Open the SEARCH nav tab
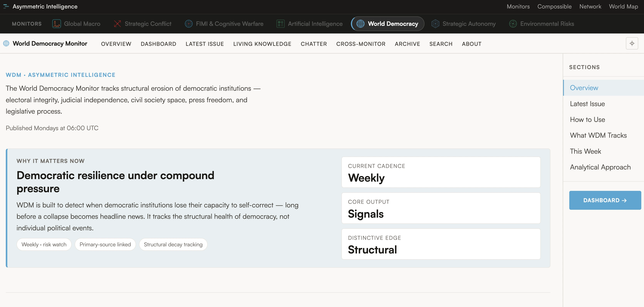This screenshot has width=644, height=307. click(441, 44)
